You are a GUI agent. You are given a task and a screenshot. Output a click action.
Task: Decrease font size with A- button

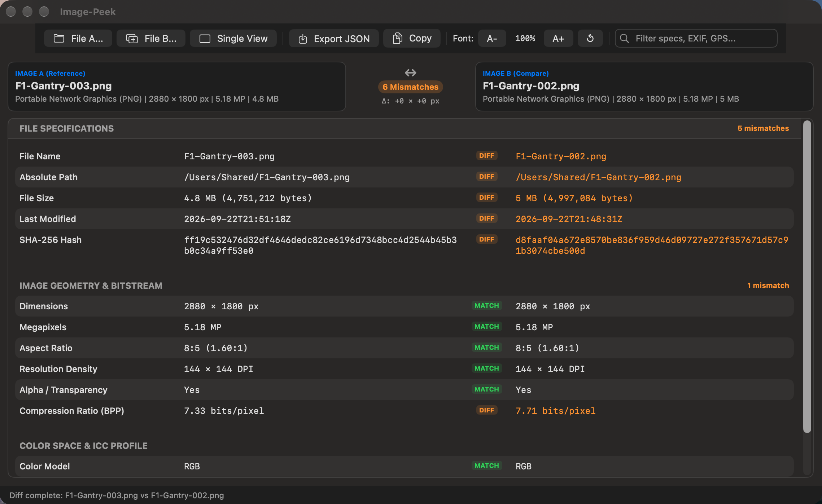[492, 39]
